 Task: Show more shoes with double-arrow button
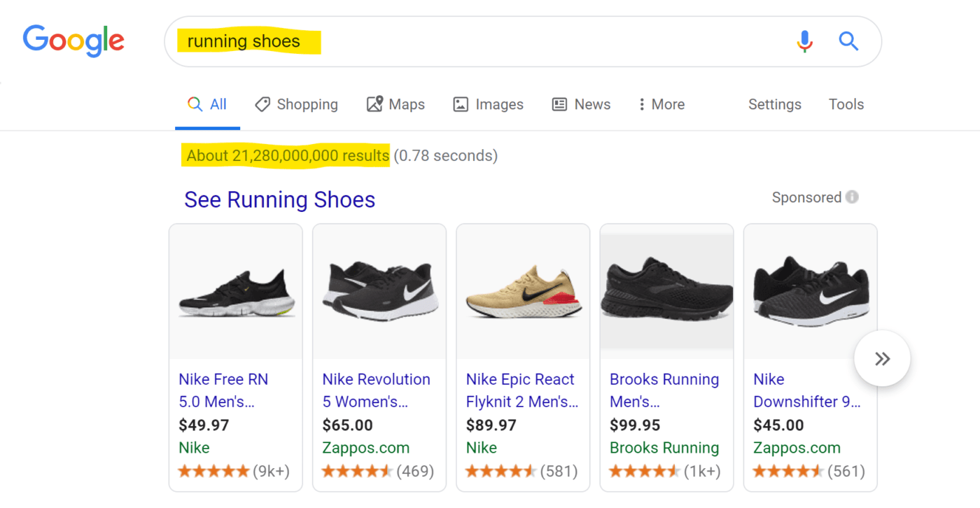tap(882, 358)
